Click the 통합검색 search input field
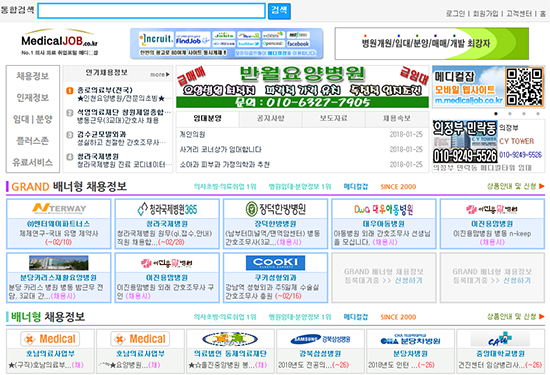The width and height of the screenshot is (550, 375). pyautogui.click(x=152, y=11)
